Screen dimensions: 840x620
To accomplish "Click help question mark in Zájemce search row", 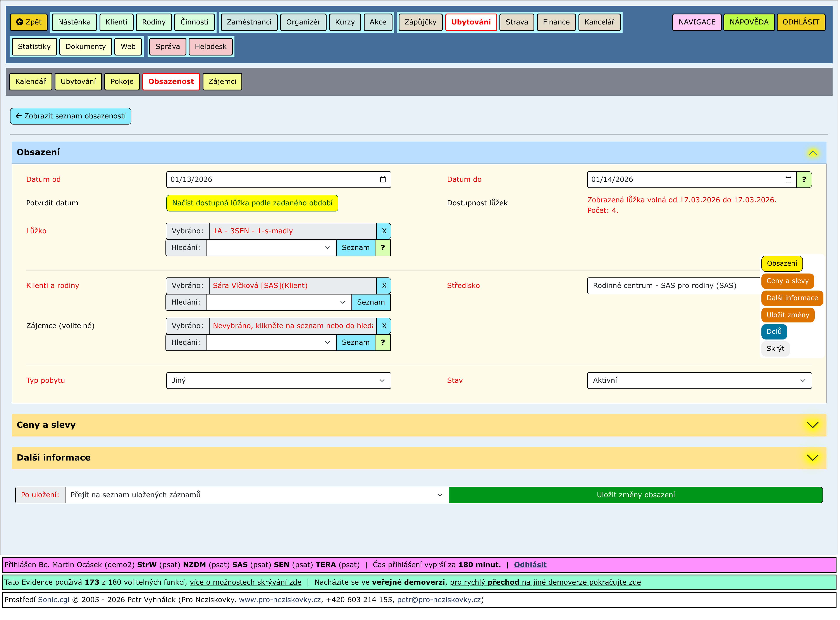I will (382, 343).
